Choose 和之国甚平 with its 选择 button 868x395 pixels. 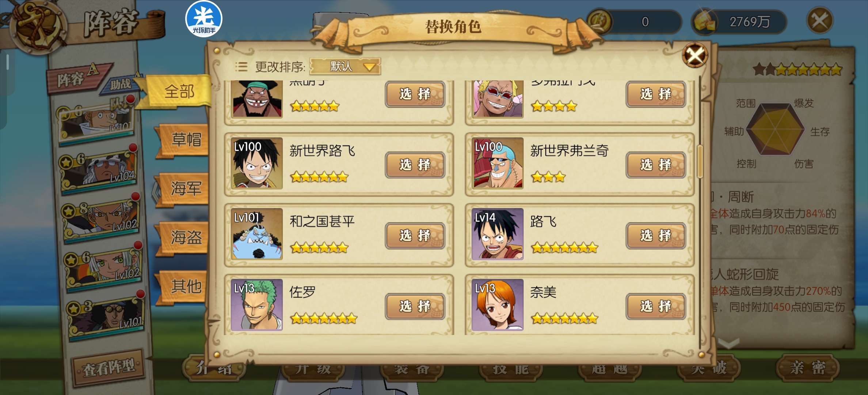(415, 236)
